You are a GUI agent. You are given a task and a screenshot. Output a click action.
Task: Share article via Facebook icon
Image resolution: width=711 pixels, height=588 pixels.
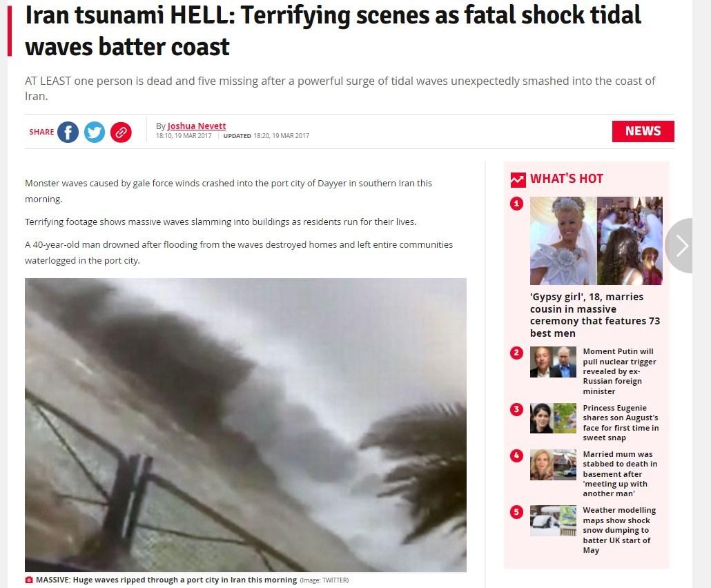pyautogui.click(x=68, y=132)
